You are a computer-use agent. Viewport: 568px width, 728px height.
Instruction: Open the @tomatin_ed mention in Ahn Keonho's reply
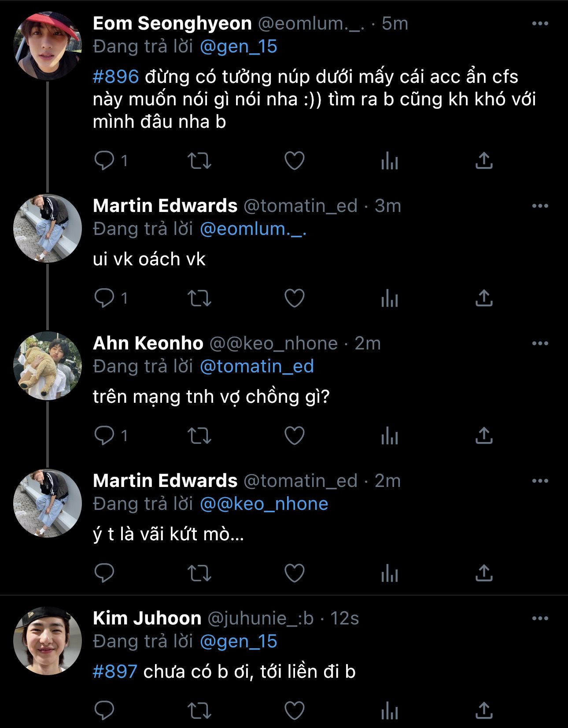(x=257, y=367)
